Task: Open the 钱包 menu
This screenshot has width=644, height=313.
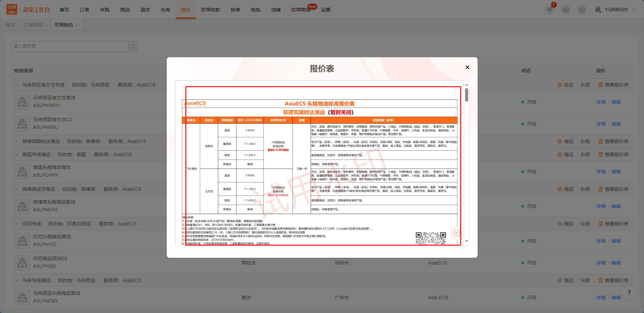Action: coord(256,10)
